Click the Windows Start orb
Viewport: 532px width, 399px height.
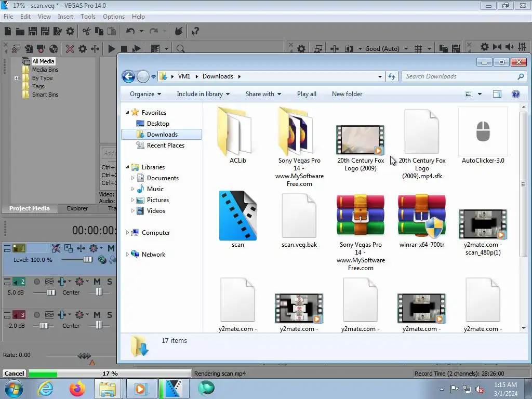click(x=14, y=389)
